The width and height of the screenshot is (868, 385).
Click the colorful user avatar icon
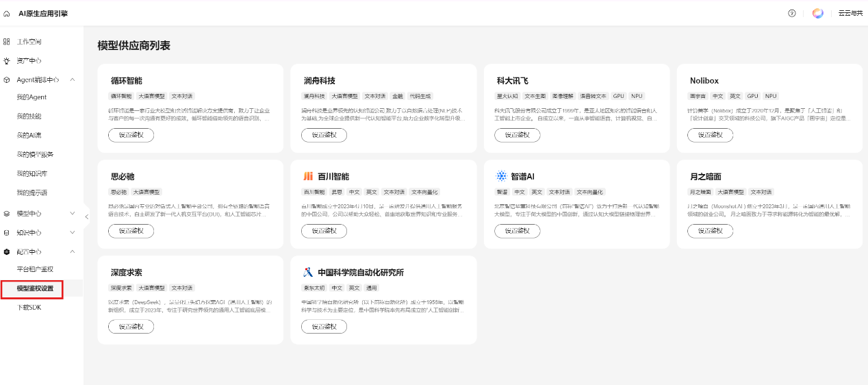pos(818,14)
